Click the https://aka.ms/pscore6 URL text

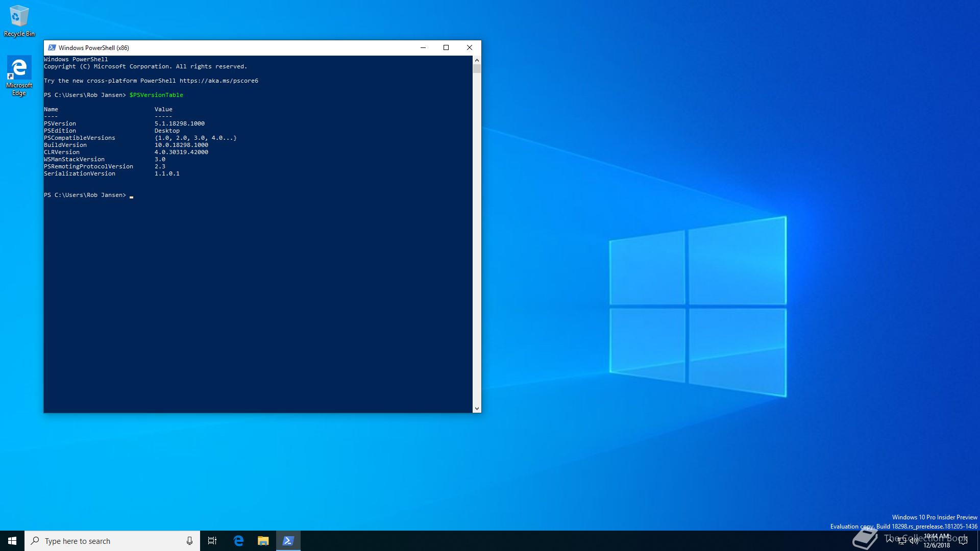coord(219,81)
